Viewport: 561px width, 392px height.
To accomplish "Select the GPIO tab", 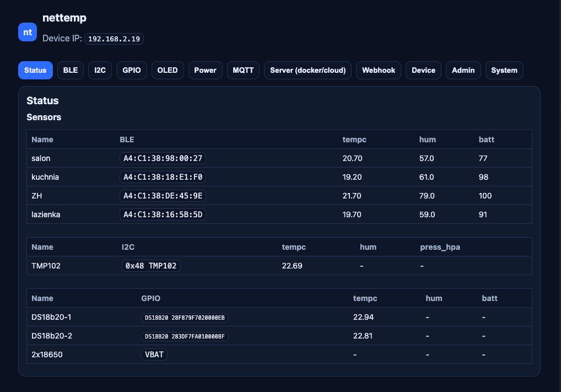I will 132,70.
